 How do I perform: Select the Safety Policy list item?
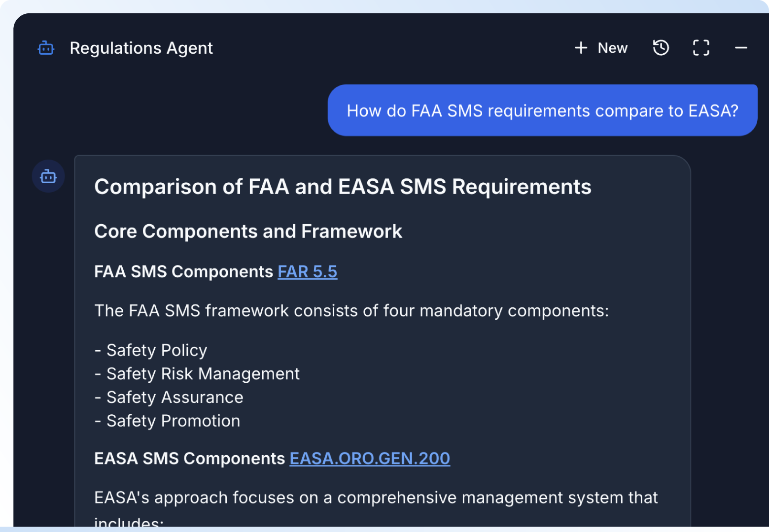click(x=157, y=350)
